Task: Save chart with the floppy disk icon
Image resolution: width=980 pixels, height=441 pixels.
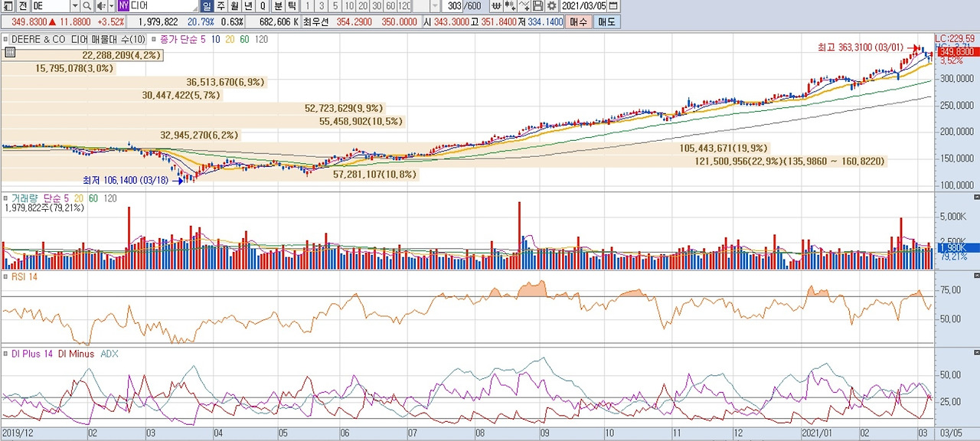Action: coord(537,6)
